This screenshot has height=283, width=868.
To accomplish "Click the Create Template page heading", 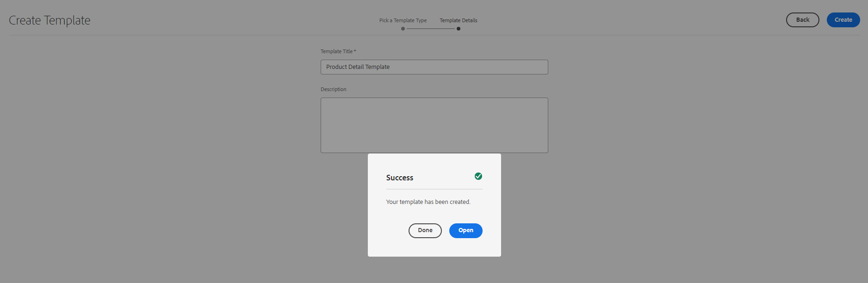I will tap(50, 20).
